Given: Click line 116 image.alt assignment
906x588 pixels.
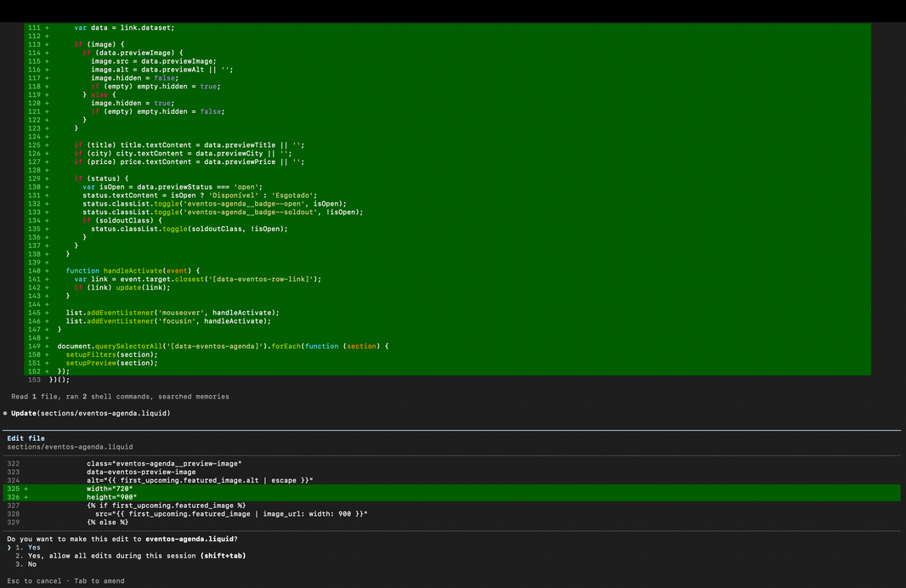Looking at the screenshot, I should pyautogui.click(x=161, y=70).
